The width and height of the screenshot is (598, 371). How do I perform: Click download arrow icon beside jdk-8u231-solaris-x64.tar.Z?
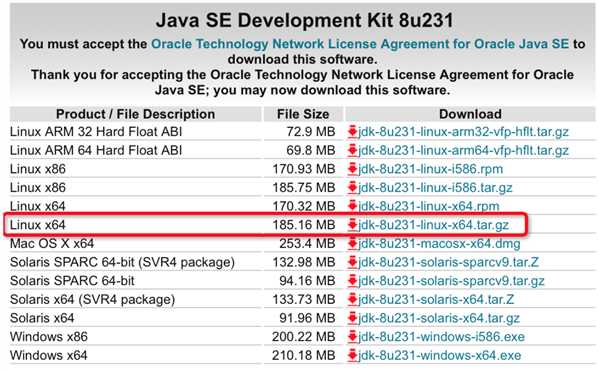[352, 300]
